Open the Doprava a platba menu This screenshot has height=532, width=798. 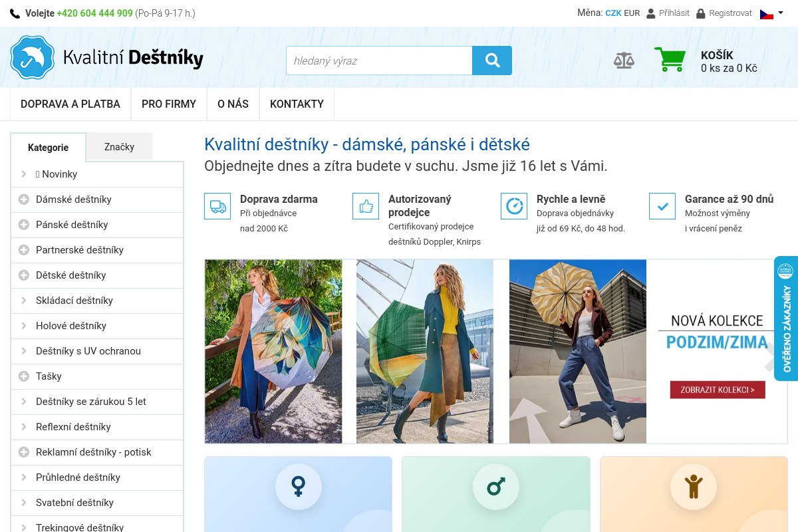tap(70, 104)
